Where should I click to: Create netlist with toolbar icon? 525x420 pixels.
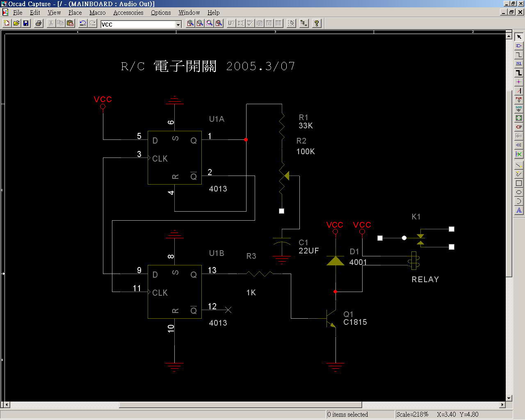pos(260,23)
